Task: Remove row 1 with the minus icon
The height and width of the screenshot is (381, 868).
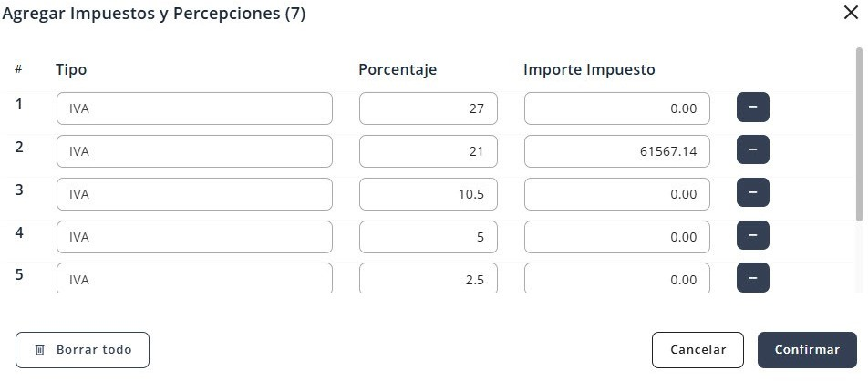Action: pyautogui.click(x=752, y=107)
